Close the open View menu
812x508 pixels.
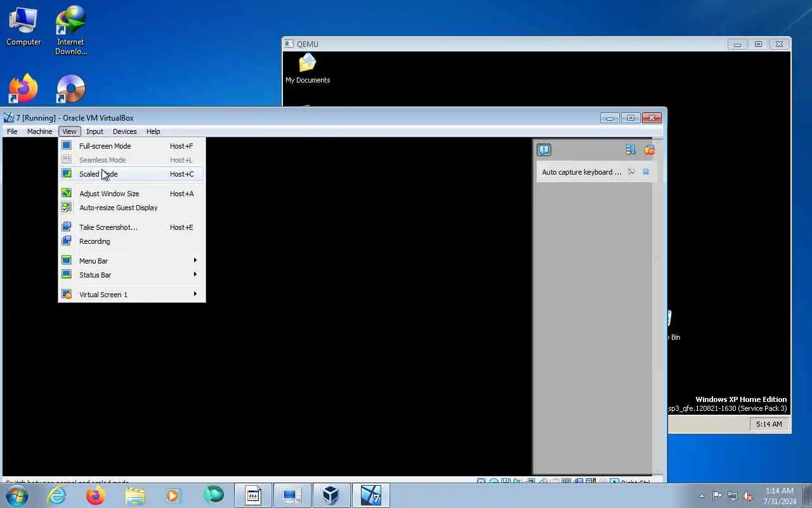[69, 131]
